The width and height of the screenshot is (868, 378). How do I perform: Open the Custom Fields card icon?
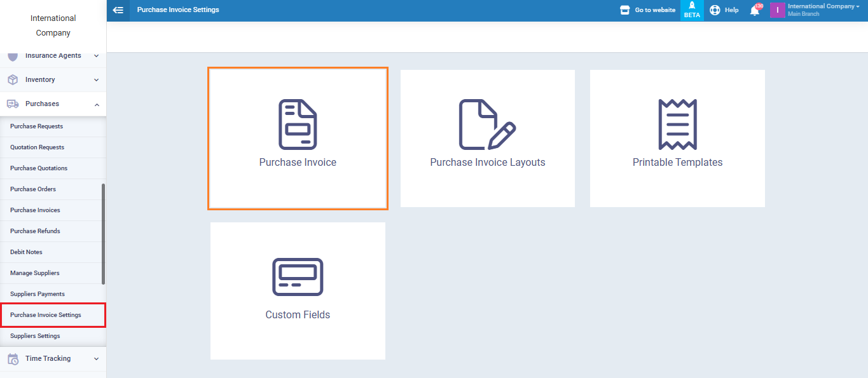click(x=298, y=277)
